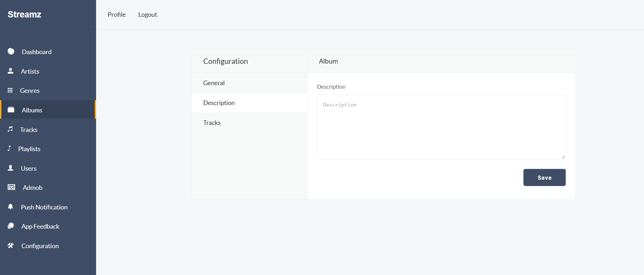Open the Profile link in top bar
Viewport: 644px width, 275px height.
[117, 15]
